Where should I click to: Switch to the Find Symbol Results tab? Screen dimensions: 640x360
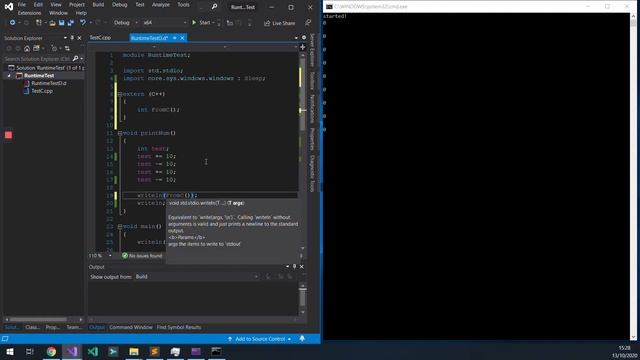point(179,327)
